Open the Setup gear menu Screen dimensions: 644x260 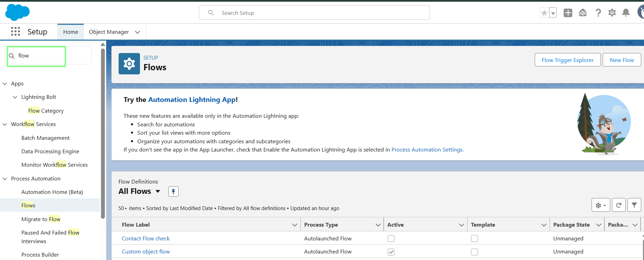tap(612, 13)
